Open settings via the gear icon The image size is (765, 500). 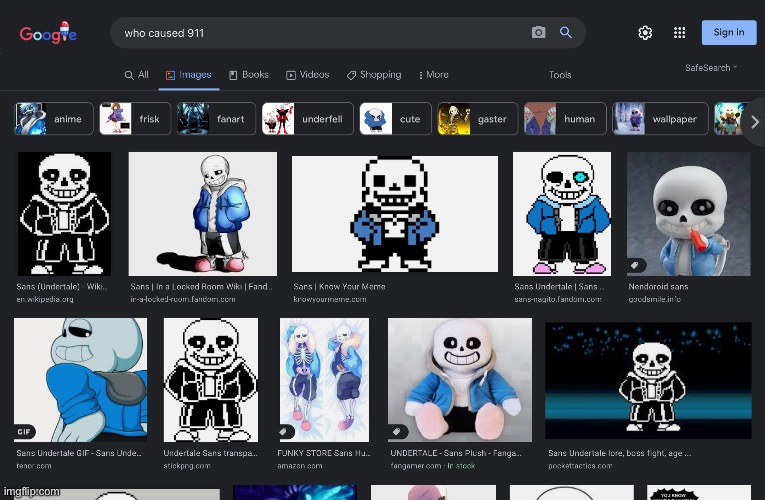coord(645,33)
